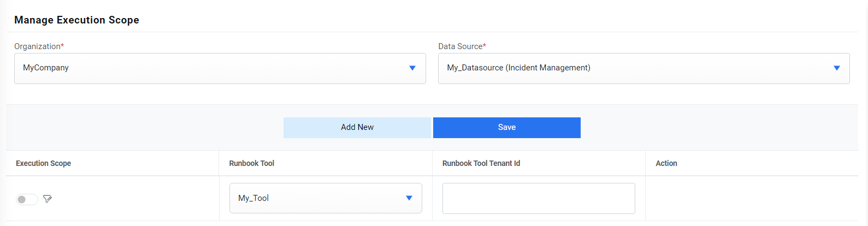Click the empty Action cell in row
The height and width of the screenshot is (226, 868).
click(x=751, y=198)
